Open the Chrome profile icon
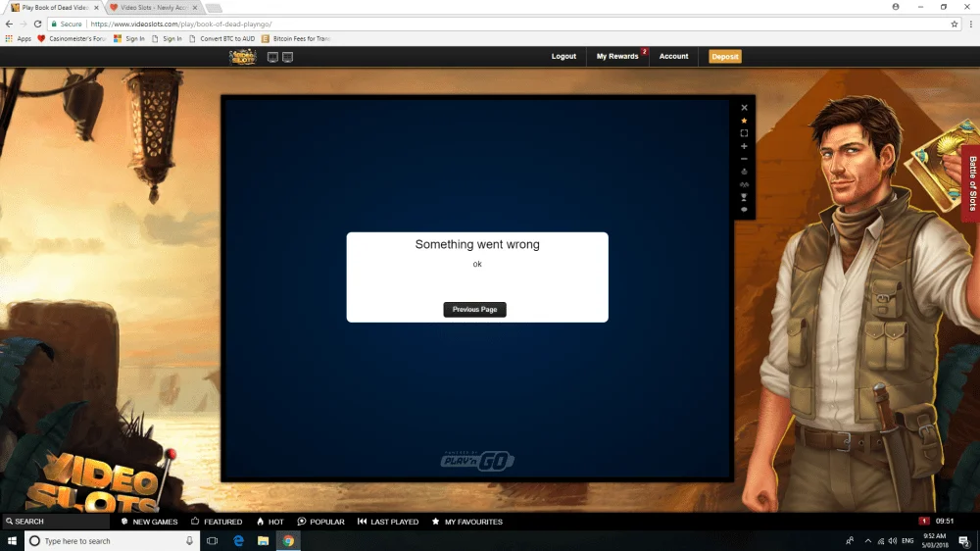 895,7
